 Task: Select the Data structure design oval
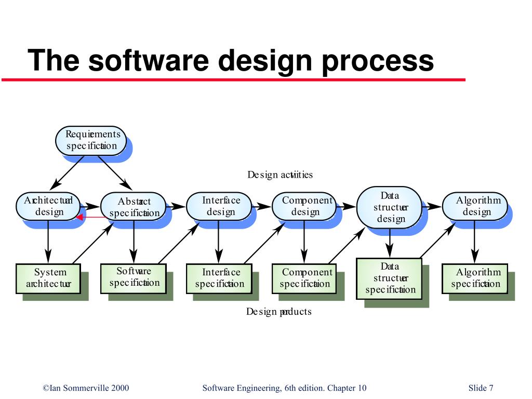point(390,207)
